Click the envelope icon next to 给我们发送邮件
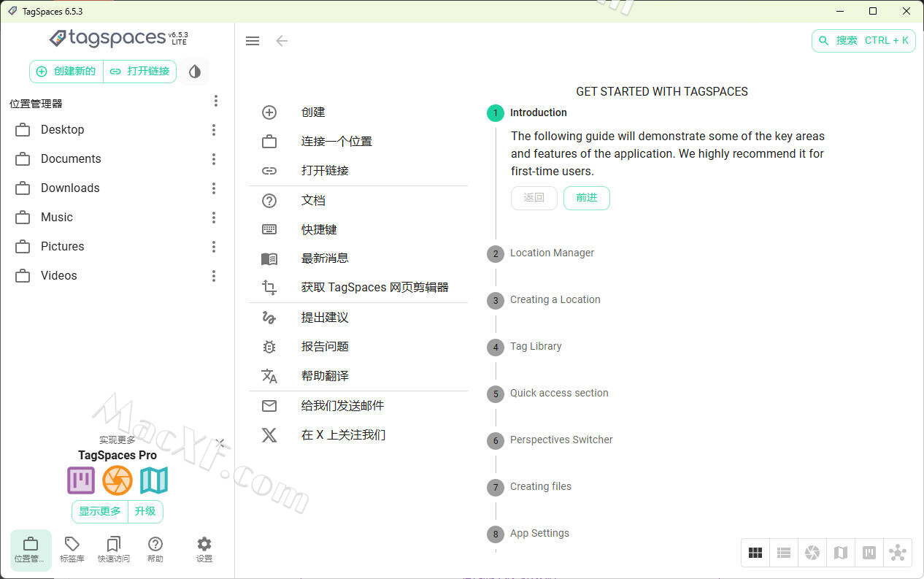This screenshot has width=924, height=579. click(269, 406)
